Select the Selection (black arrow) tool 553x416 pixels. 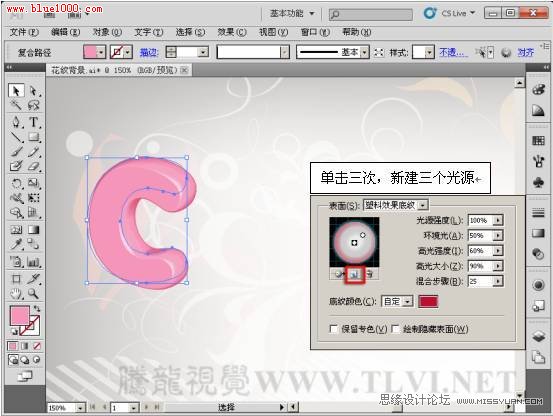(16, 91)
